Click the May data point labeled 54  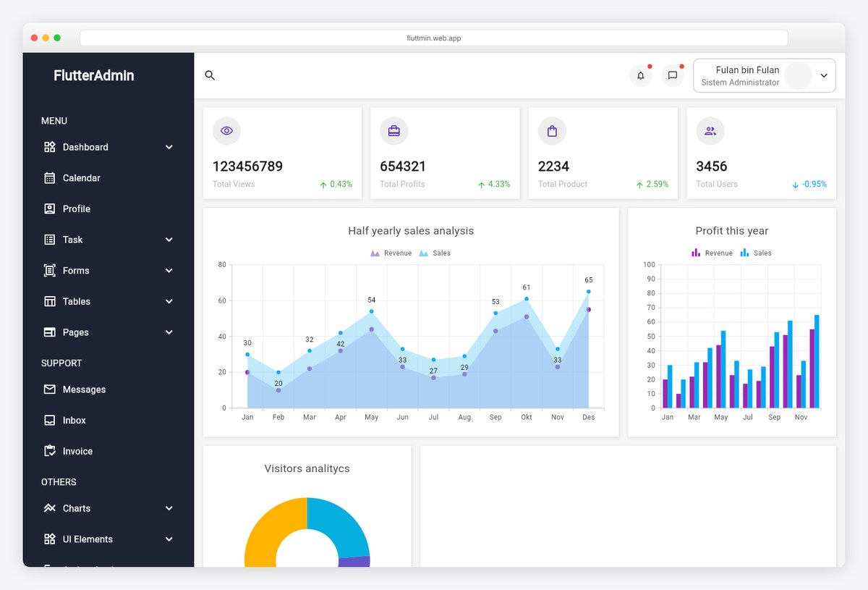pyautogui.click(x=372, y=311)
